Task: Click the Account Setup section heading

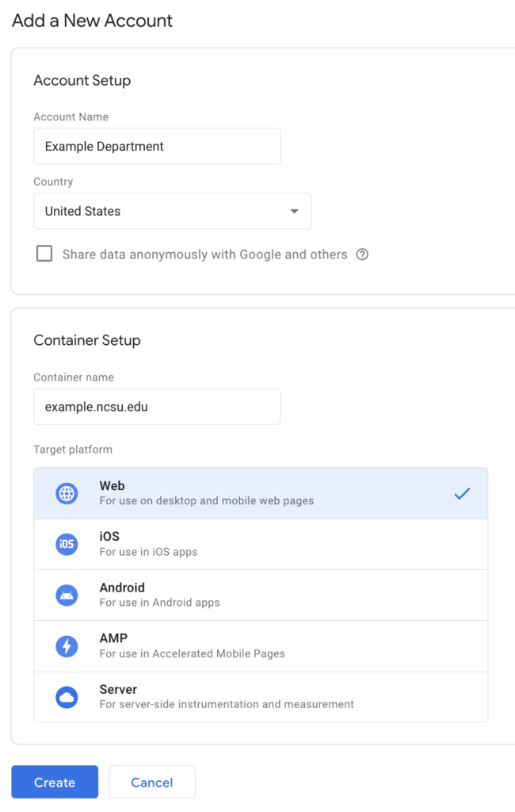Action: pos(82,80)
